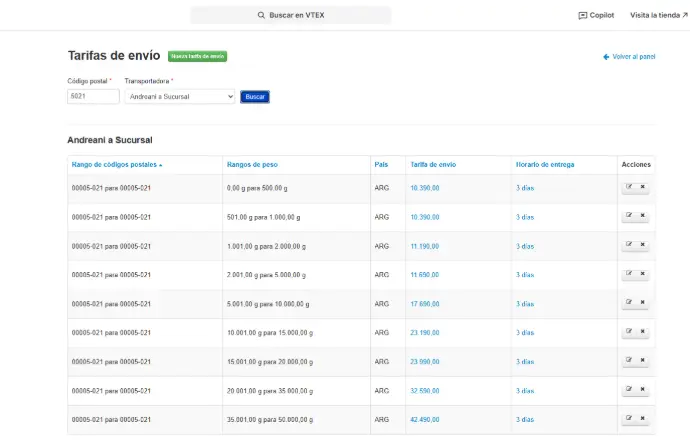This screenshot has width=690, height=447.
Task: Sort by Rangos de peso column header
Action: pyautogui.click(x=252, y=164)
